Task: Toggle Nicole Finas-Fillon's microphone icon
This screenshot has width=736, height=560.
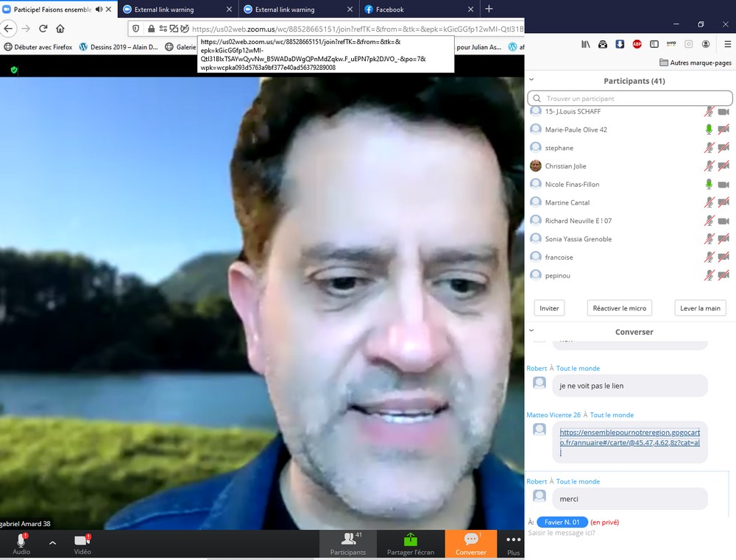Action: [709, 185]
